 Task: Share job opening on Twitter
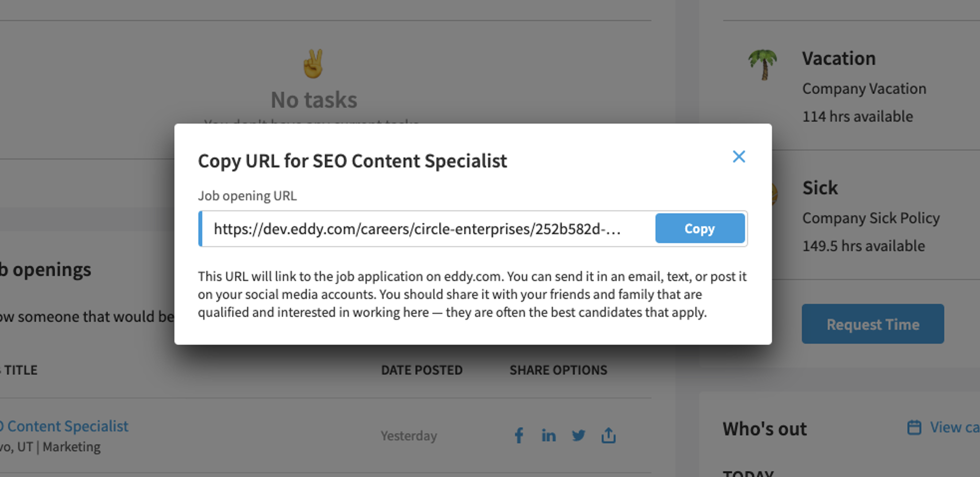tap(579, 436)
